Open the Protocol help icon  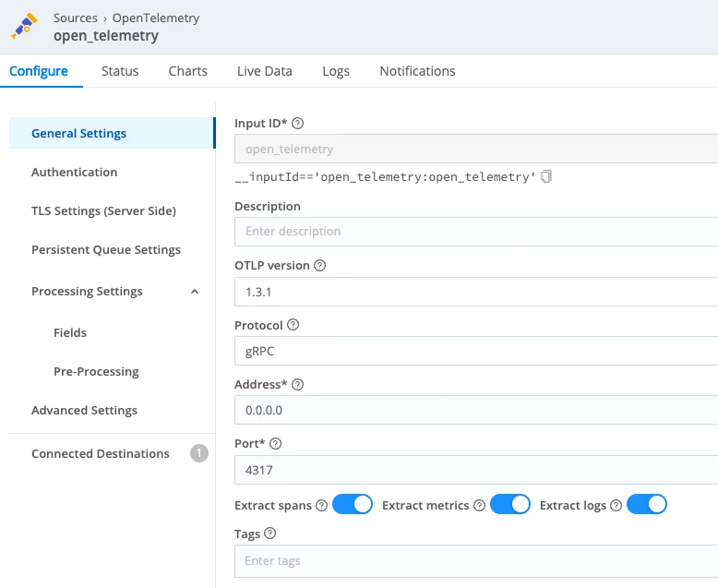pyautogui.click(x=293, y=325)
